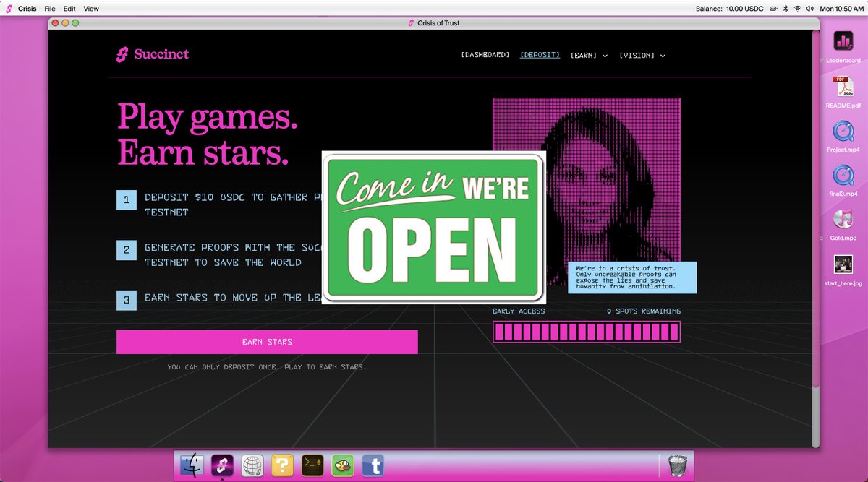Click the step 1 number box
The height and width of the screenshot is (482, 868).
click(127, 199)
